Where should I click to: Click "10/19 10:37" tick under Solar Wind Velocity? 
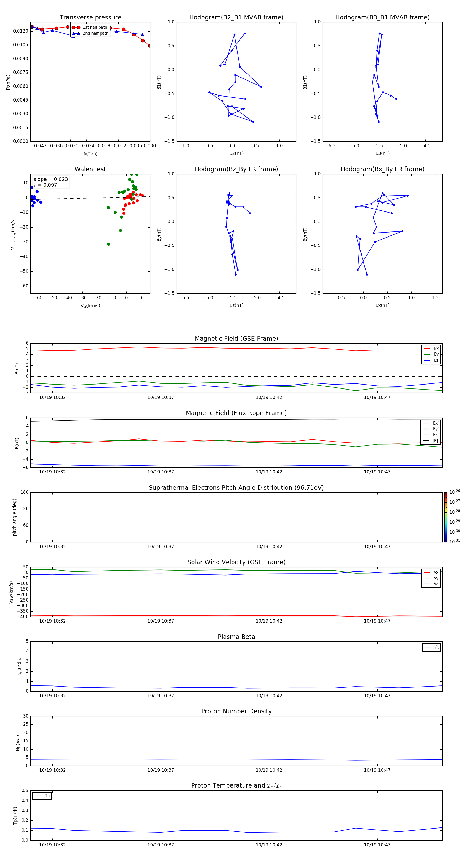point(161,621)
